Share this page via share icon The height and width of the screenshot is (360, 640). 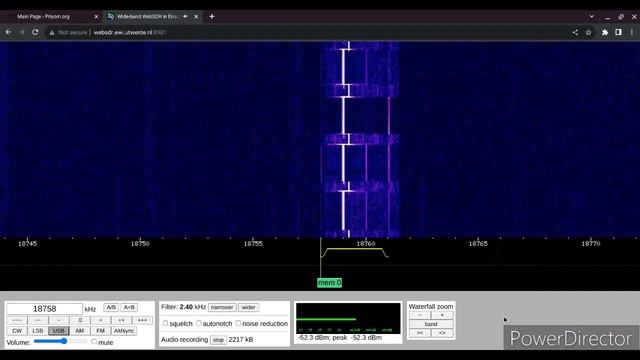[x=575, y=32]
